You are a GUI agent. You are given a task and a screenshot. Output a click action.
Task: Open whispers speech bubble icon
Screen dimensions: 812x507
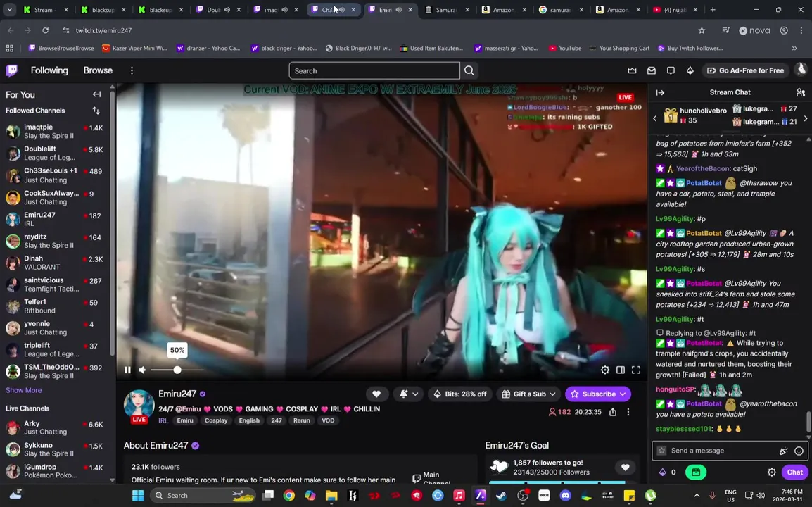[x=671, y=70]
